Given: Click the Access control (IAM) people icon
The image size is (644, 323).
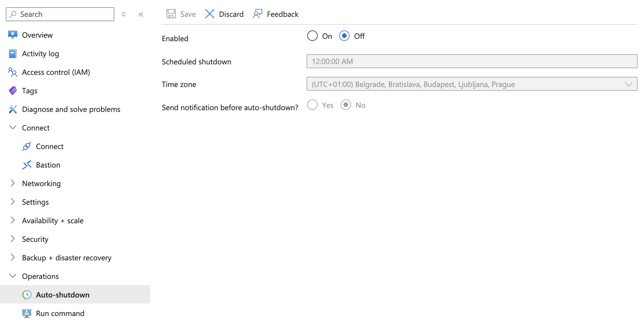Looking at the screenshot, I should click(12, 72).
